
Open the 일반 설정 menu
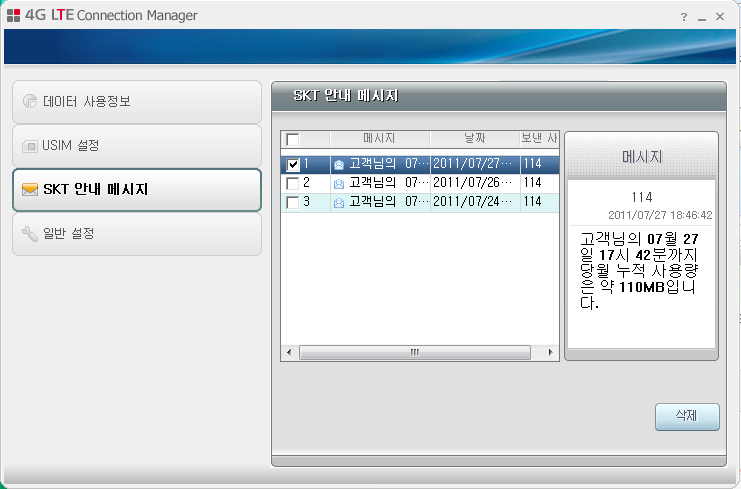click(x=137, y=233)
